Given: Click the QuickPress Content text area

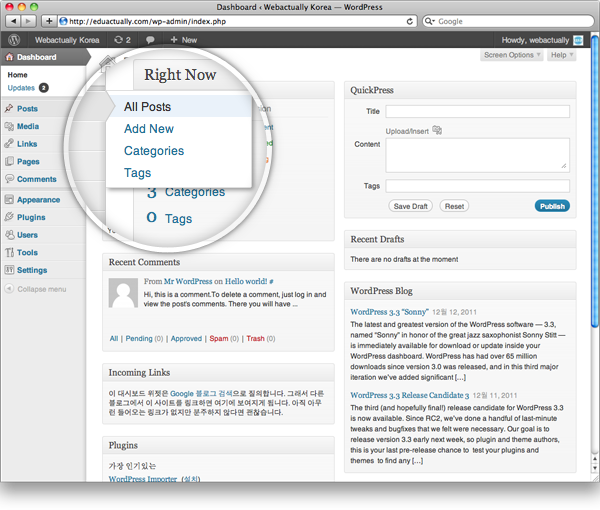Looking at the screenshot, I should click(477, 155).
